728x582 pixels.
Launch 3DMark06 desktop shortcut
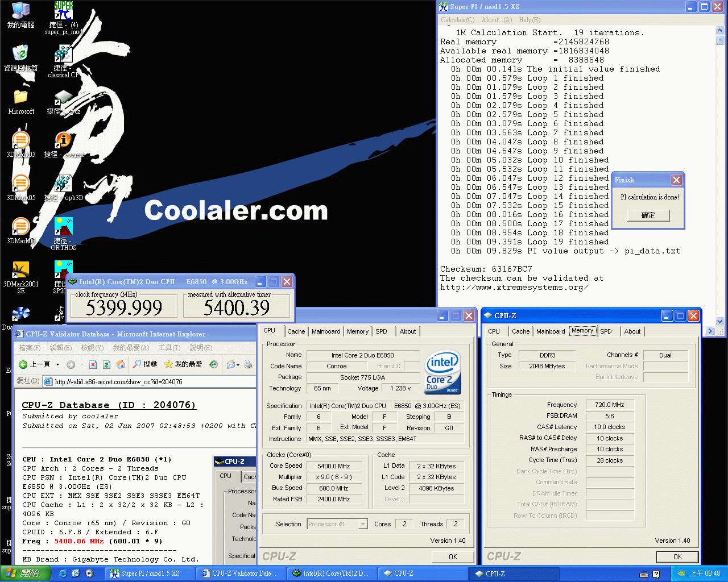tap(21, 231)
